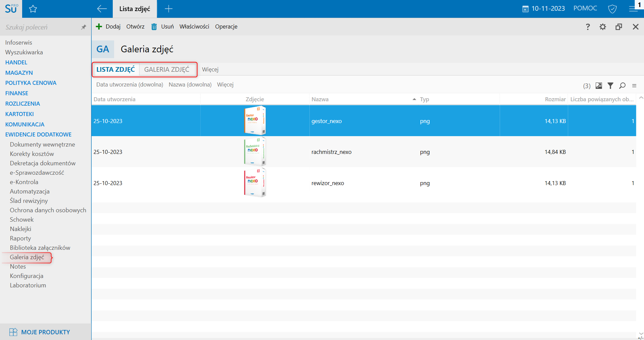Expand the FINANSE section
Image resolution: width=644 pixels, height=340 pixels.
16,93
